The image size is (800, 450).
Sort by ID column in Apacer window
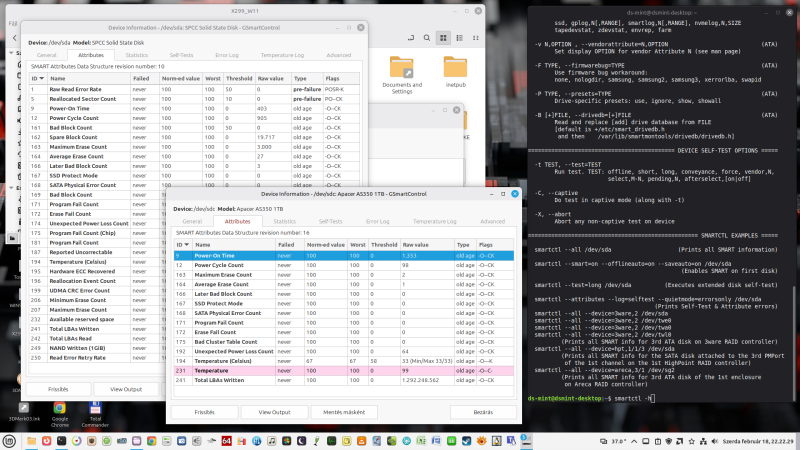click(183, 245)
